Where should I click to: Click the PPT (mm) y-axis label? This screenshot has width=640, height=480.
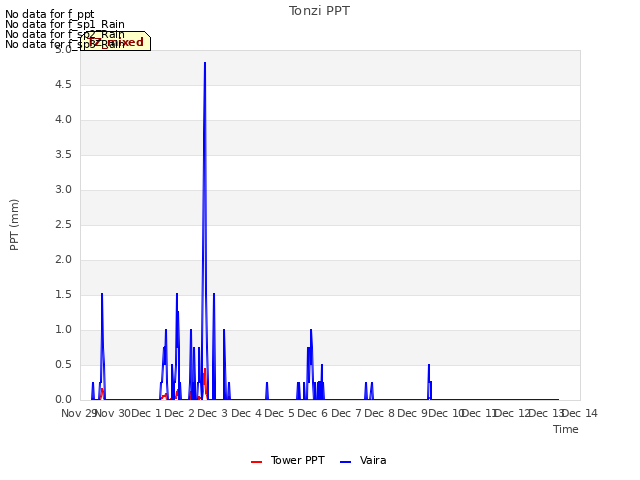tap(14, 224)
